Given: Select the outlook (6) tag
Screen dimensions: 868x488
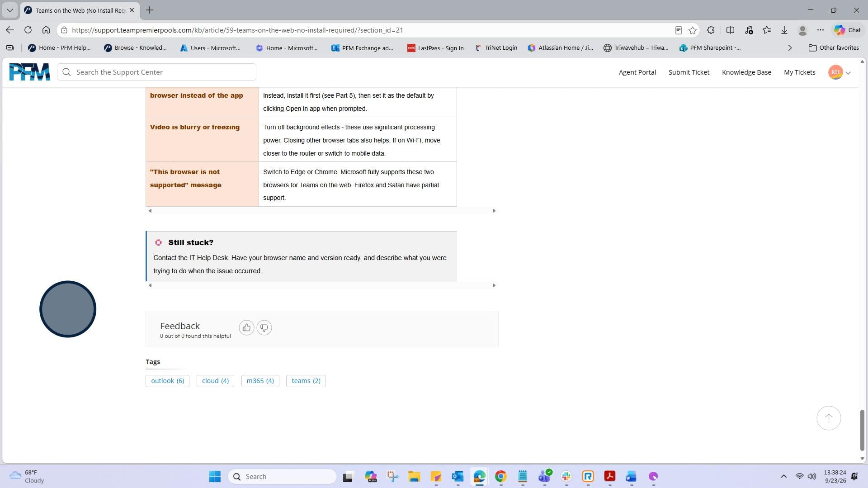Looking at the screenshot, I should pos(168,381).
